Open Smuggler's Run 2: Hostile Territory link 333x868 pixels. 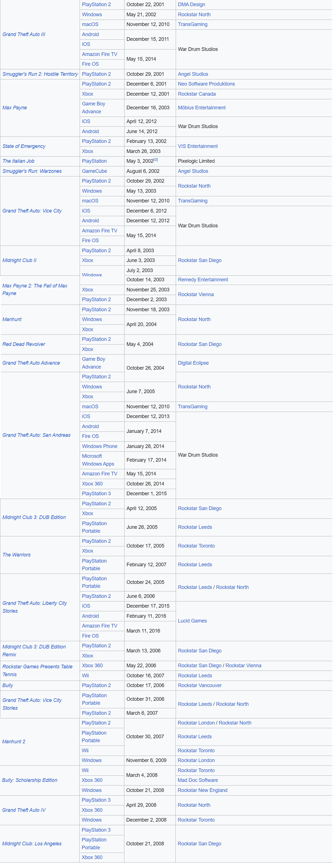tap(40, 74)
